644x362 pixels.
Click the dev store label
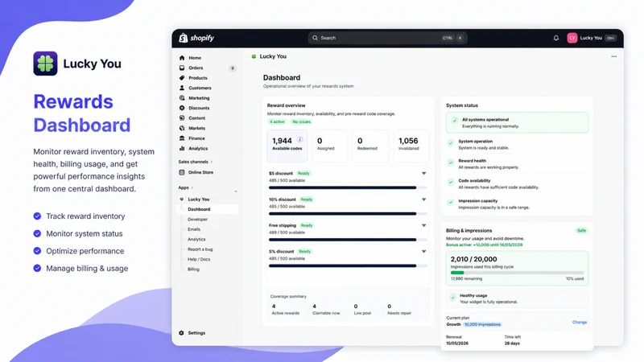pyautogui.click(x=611, y=38)
